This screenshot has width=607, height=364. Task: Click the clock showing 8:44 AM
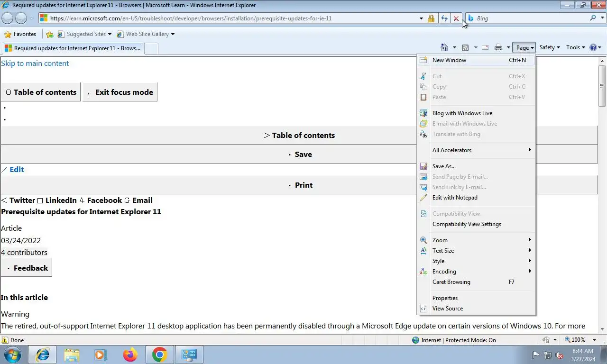[583, 351]
